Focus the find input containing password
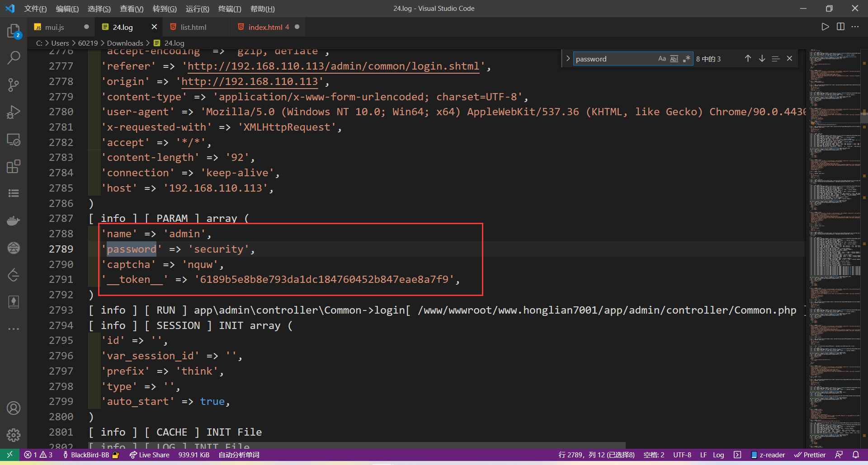This screenshot has height=465, width=868. point(615,59)
